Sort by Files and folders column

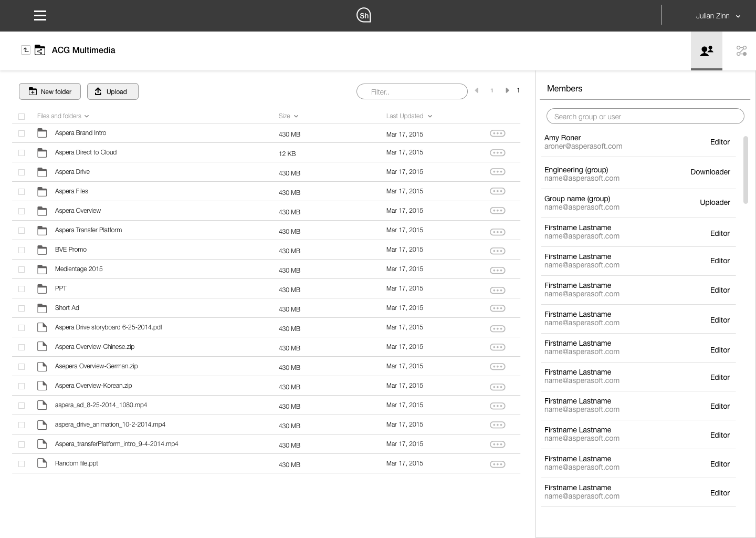click(x=63, y=116)
